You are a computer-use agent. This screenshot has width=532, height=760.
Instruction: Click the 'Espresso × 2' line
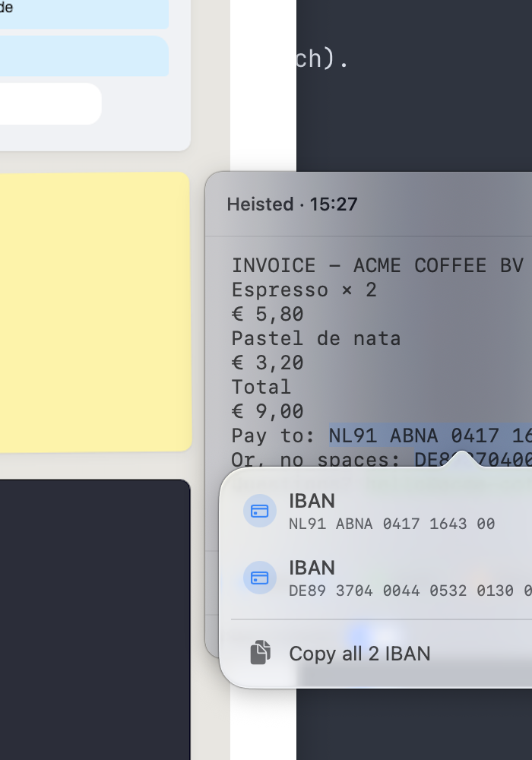pyautogui.click(x=304, y=290)
